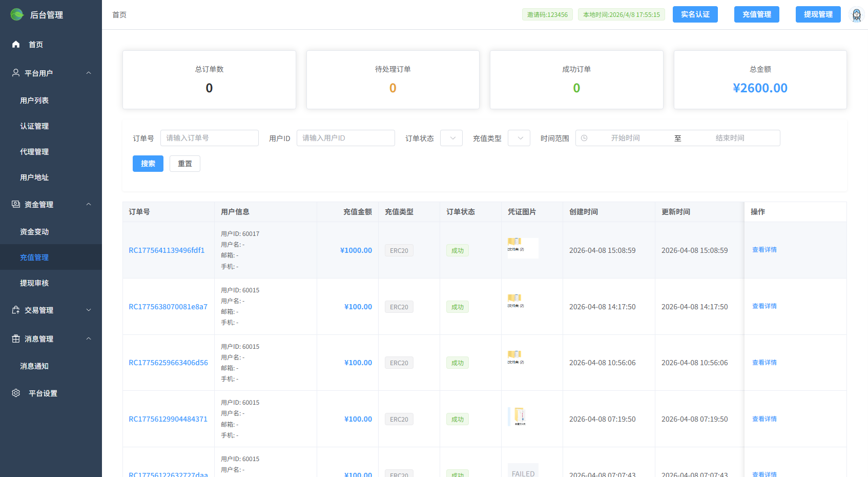This screenshot has width=868, height=477.
Task: Click the 交易管理 sidebar icon
Action: (15, 310)
